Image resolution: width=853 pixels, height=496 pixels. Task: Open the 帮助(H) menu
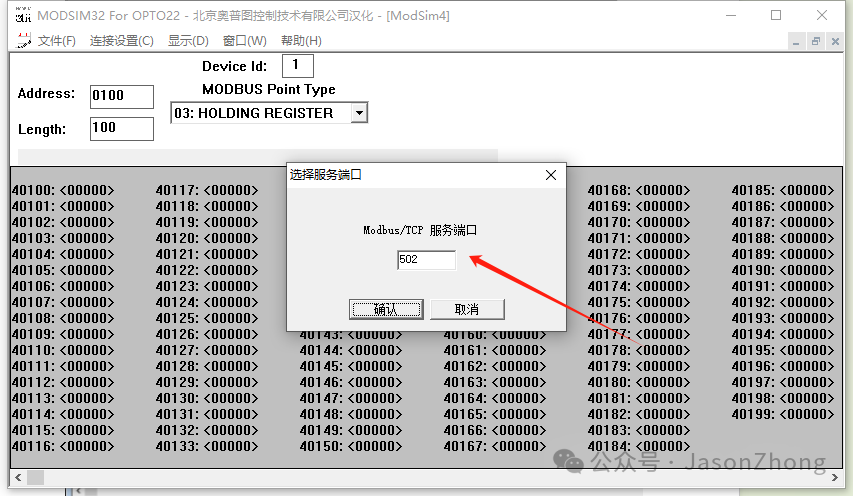(x=301, y=41)
